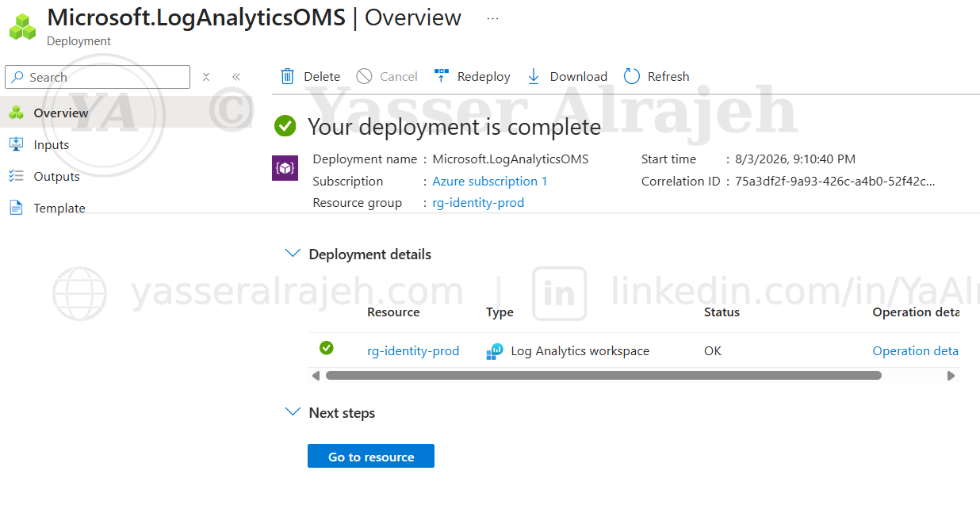
Task: Click the Cancel icon in toolbar
Action: [364, 76]
